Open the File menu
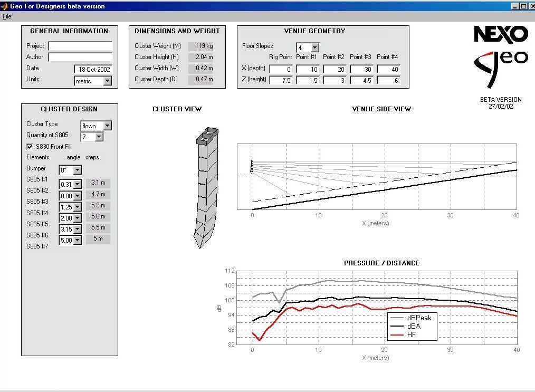This screenshot has width=535, height=392. coord(6,16)
